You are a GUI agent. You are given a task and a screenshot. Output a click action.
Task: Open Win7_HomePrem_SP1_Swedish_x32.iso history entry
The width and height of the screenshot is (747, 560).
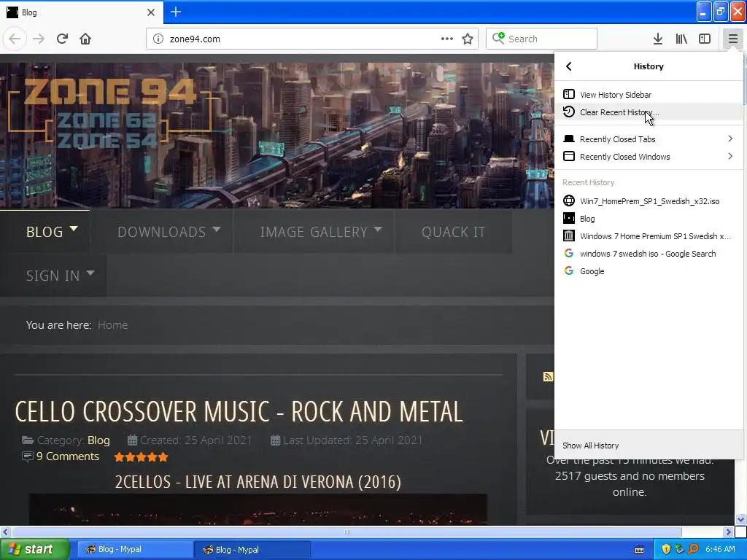pyautogui.click(x=649, y=201)
